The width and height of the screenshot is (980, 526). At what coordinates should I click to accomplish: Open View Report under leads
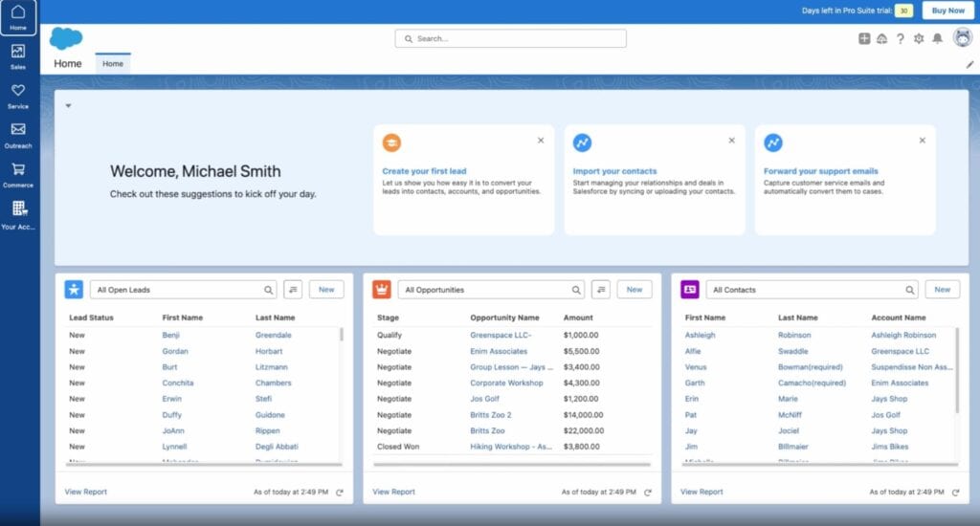pyautogui.click(x=85, y=492)
